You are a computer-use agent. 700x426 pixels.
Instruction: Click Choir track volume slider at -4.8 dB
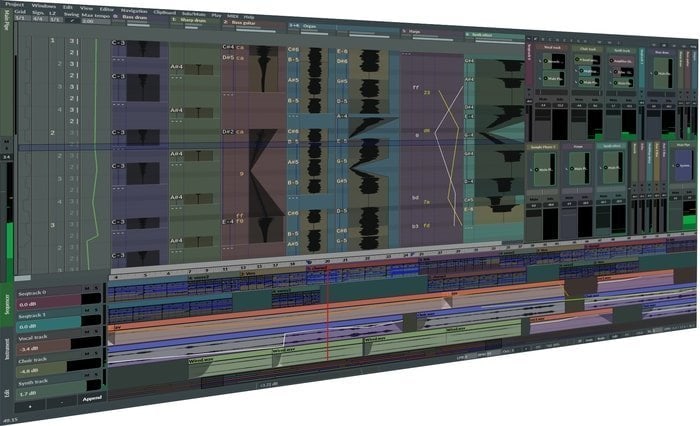[x=58, y=367]
